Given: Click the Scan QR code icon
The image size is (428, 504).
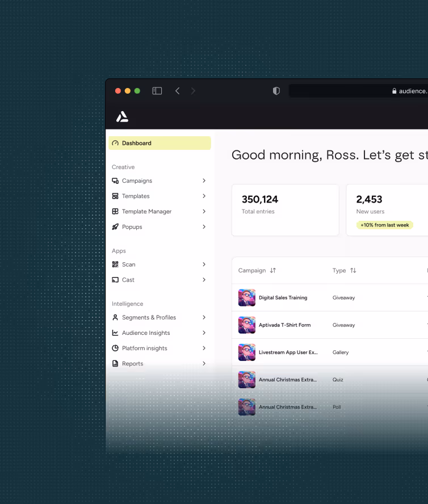Looking at the screenshot, I should coord(115,264).
